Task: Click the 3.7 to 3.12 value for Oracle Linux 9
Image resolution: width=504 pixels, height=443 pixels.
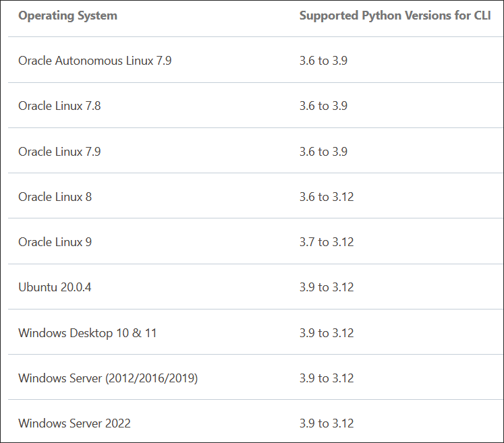Action: pos(327,242)
